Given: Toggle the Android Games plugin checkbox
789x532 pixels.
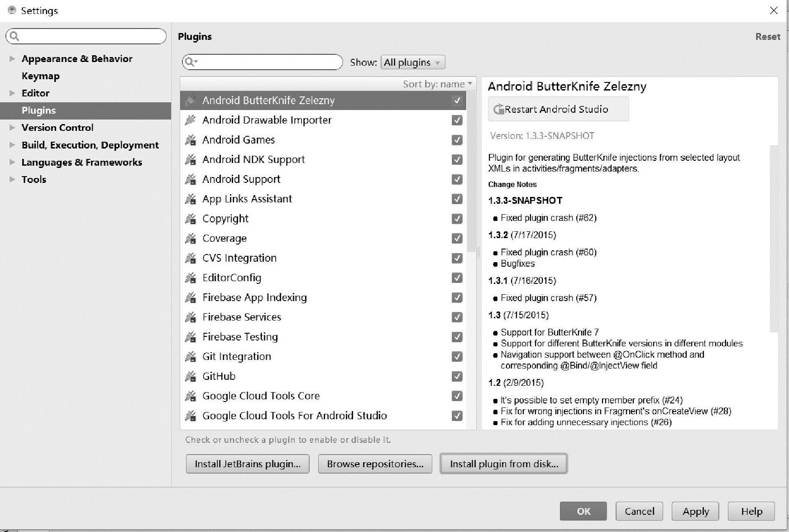Looking at the screenshot, I should click(457, 140).
